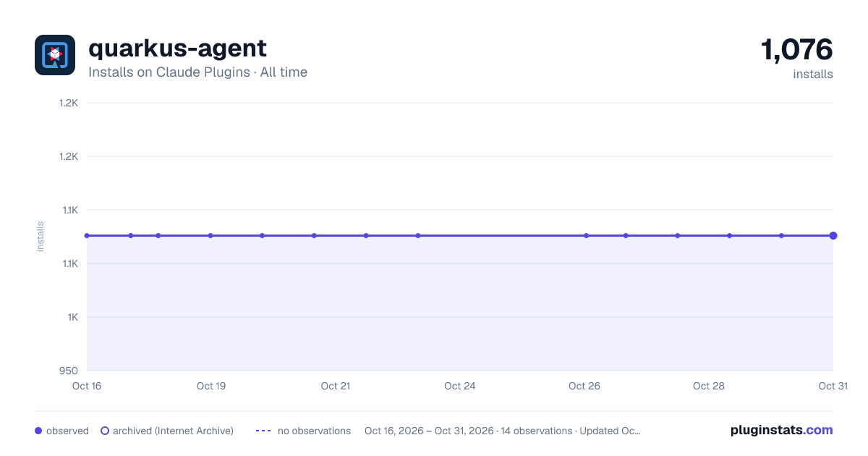Click the archived (Internet Archive) hollow-circle legend marker
Screen dimensions: 868x456
(105, 431)
